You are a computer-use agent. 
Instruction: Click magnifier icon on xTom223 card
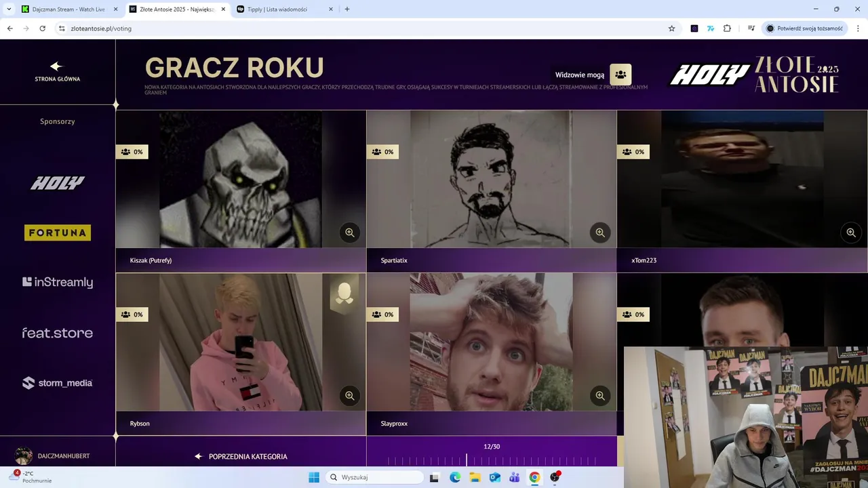click(x=851, y=232)
